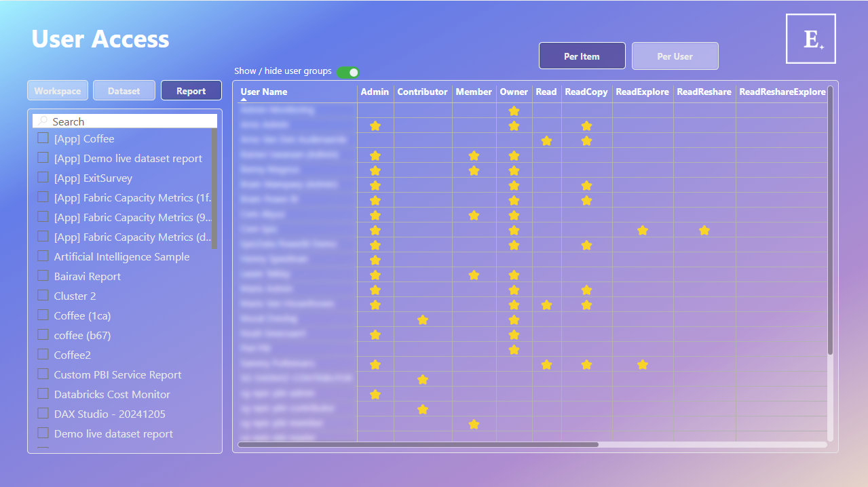Screen dimensions: 868x487
Task: Click the Contributor column header
Action: click(422, 92)
